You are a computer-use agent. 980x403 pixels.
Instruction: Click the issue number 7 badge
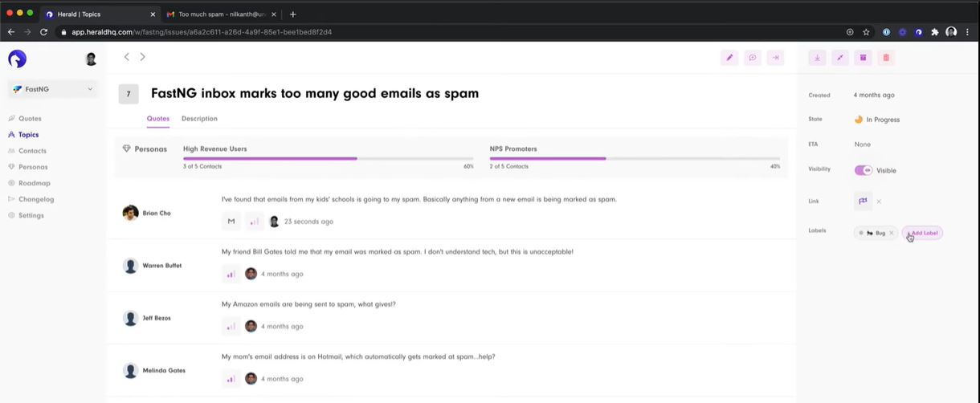pyautogui.click(x=129, y=94)
